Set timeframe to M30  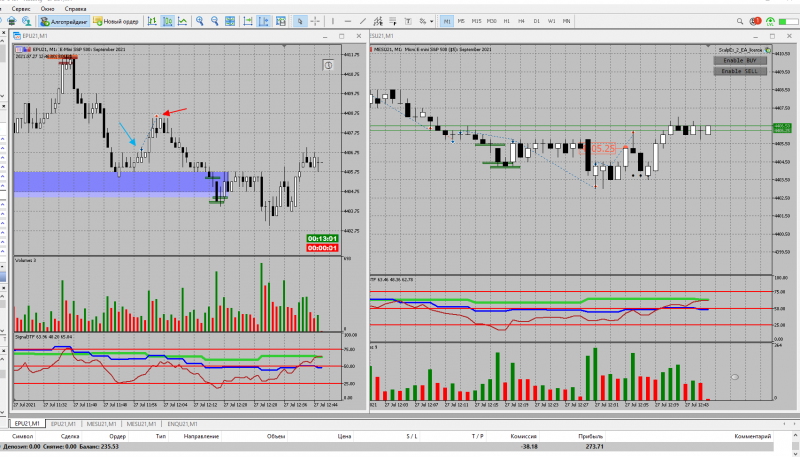point(492,21)
